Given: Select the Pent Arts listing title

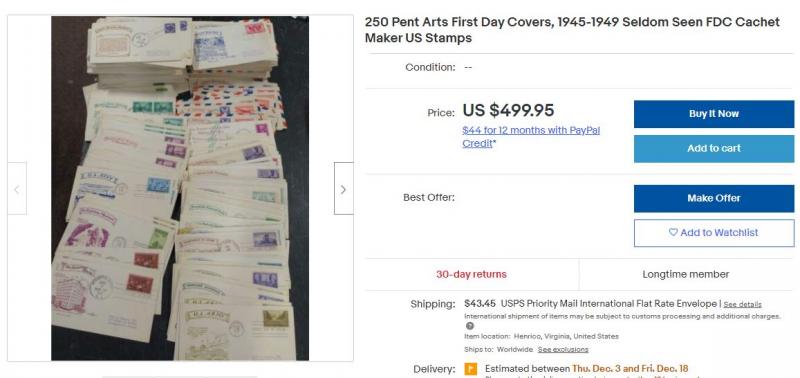Looking at the screenshot, I should point(572,30).
